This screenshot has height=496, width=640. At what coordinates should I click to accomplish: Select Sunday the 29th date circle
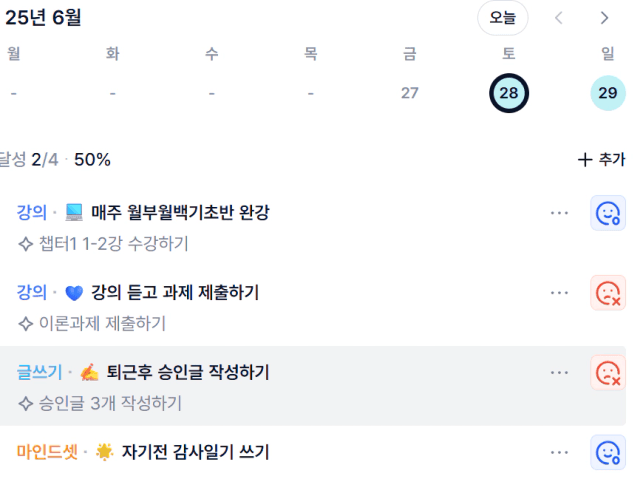click(x=608, y=93)
